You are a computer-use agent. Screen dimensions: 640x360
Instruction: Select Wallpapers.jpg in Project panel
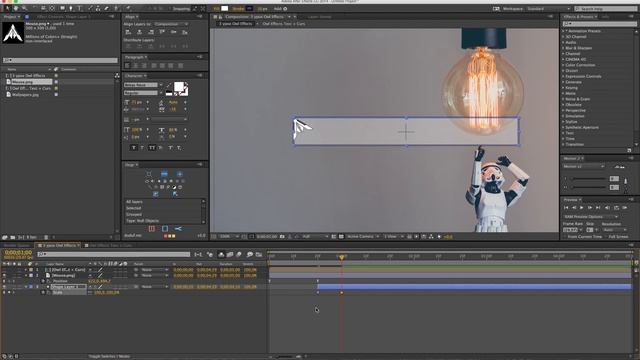(x=25, y=95)
